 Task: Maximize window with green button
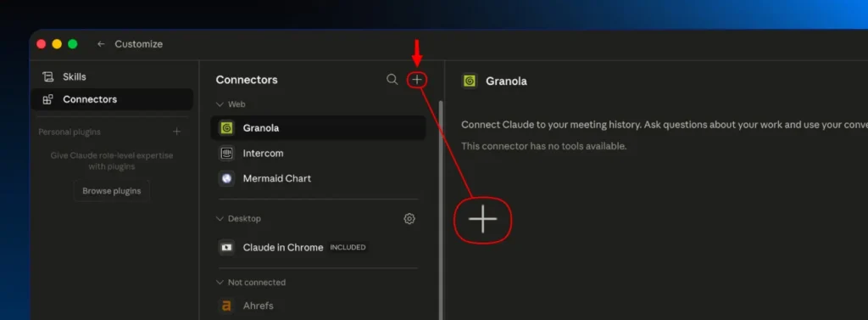(73, 44)
